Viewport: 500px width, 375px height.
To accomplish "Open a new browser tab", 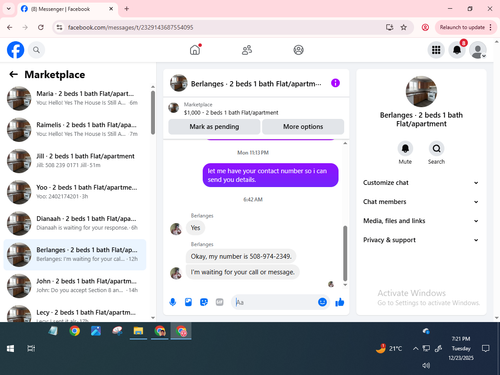I will click(127, 9).
